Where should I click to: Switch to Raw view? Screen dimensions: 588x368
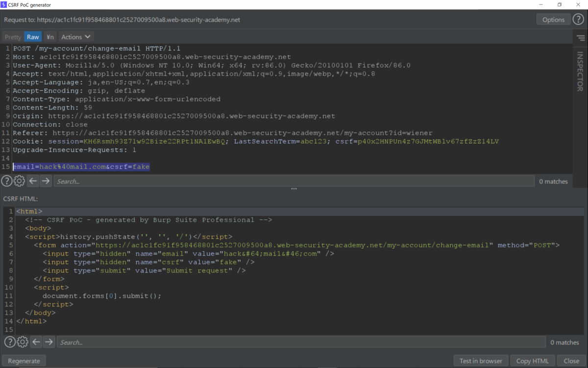(33, 37)
